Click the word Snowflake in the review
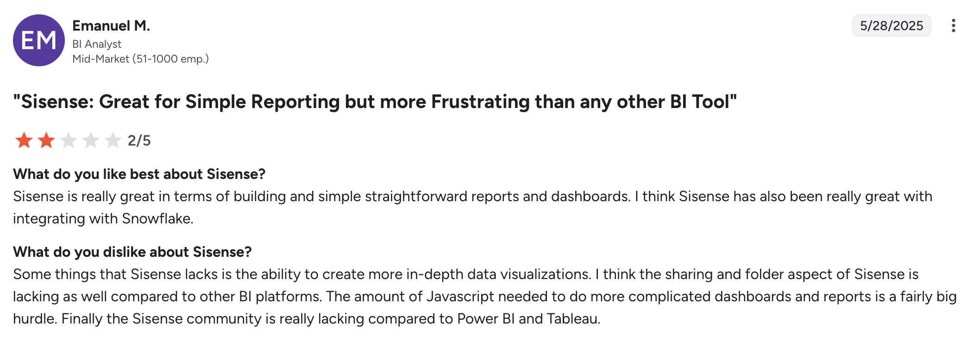Viewport: 980px width, 343px height. [157, 218]
